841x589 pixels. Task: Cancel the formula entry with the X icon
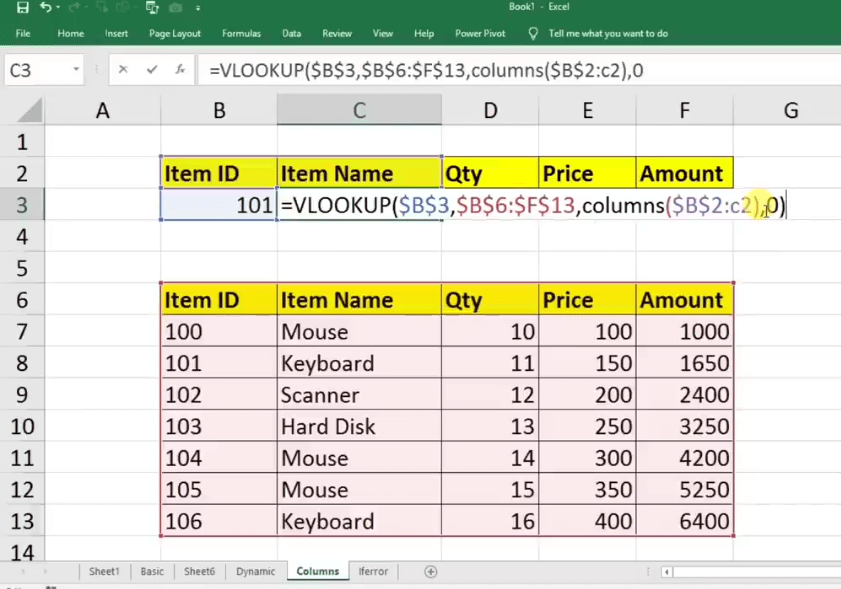[x=123, y=70]
